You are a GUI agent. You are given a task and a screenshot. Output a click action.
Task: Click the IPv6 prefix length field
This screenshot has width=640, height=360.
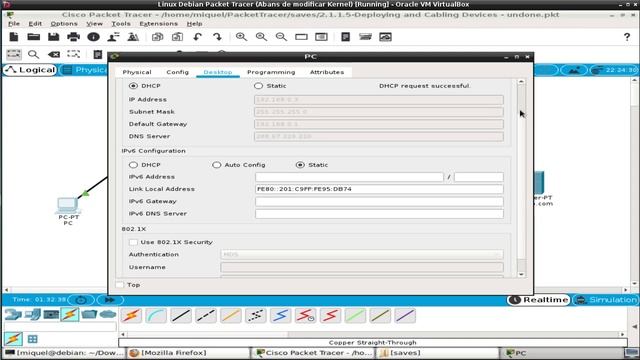click(478, 177)
